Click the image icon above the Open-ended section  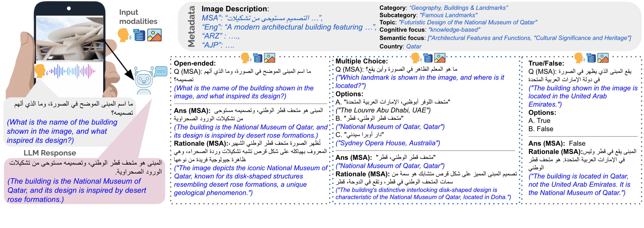[269, 58]
